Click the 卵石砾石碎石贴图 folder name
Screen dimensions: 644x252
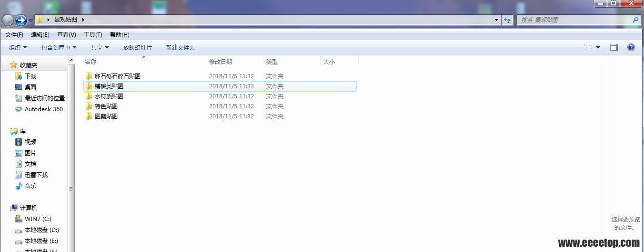pyautogui.click(x=118, y=76)
